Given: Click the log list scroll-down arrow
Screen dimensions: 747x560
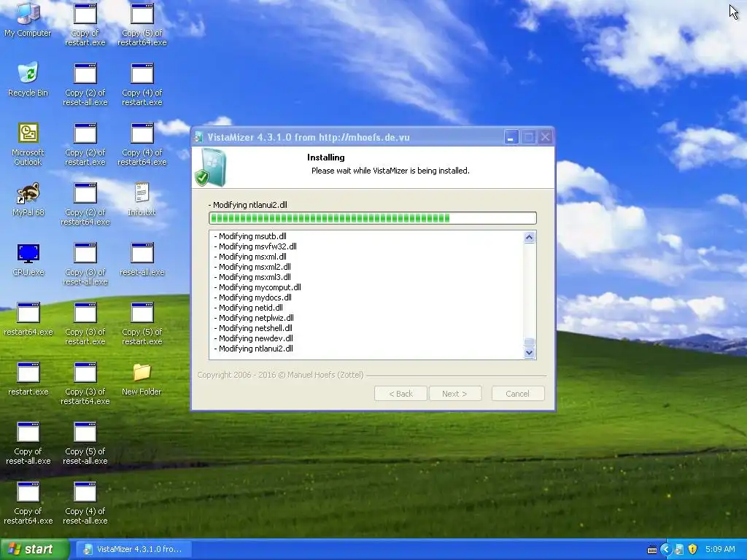Looking at the screenshot, I should coord(530,353).
